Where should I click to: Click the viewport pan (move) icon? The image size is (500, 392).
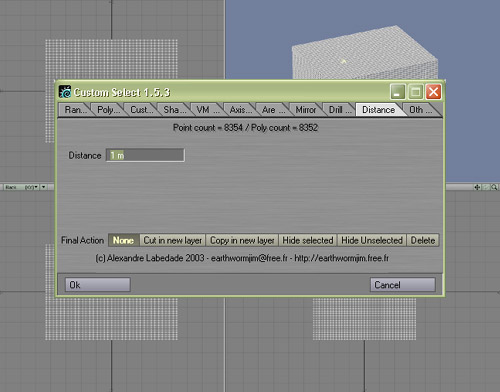pos(477,187)
